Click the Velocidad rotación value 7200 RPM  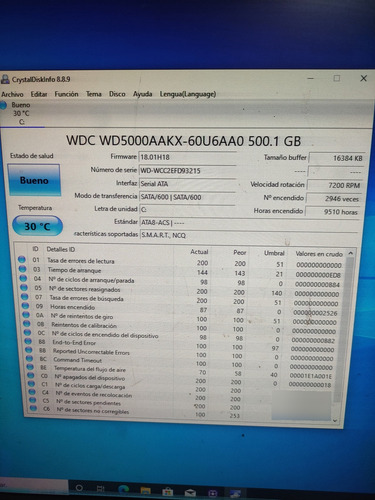(335, 185)
